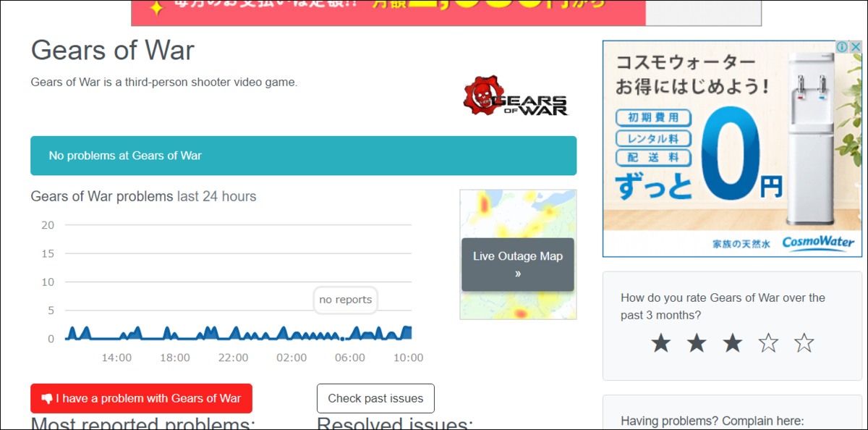Click the 'Gears of War problems last 24 hours' heading
Screen dimensions: 868x430
(143, 196)
